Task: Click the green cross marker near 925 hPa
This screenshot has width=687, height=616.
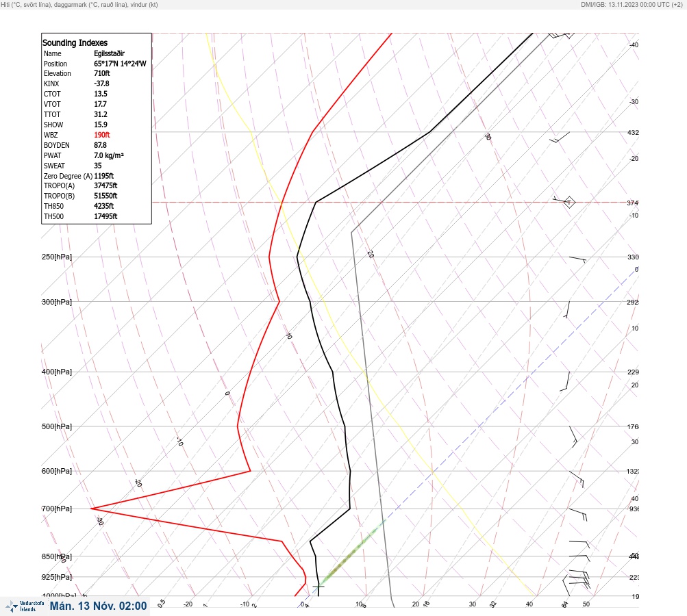Action: click(318, 587)
